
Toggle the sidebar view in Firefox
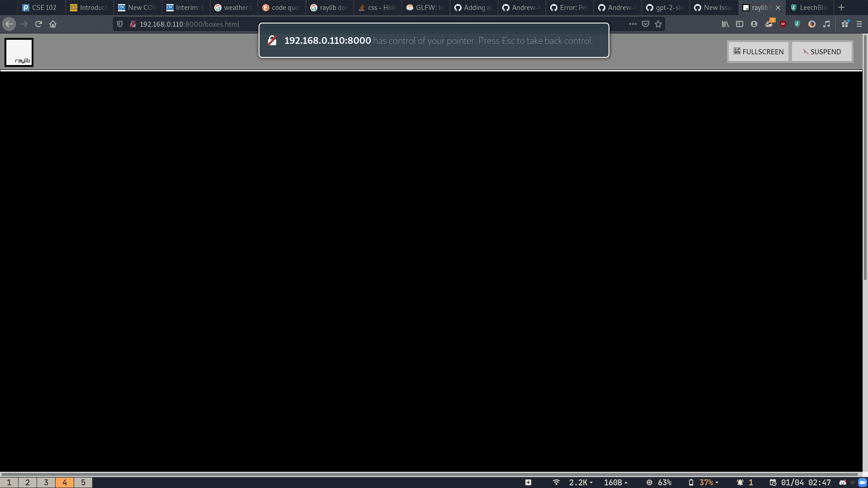[740, 24]
